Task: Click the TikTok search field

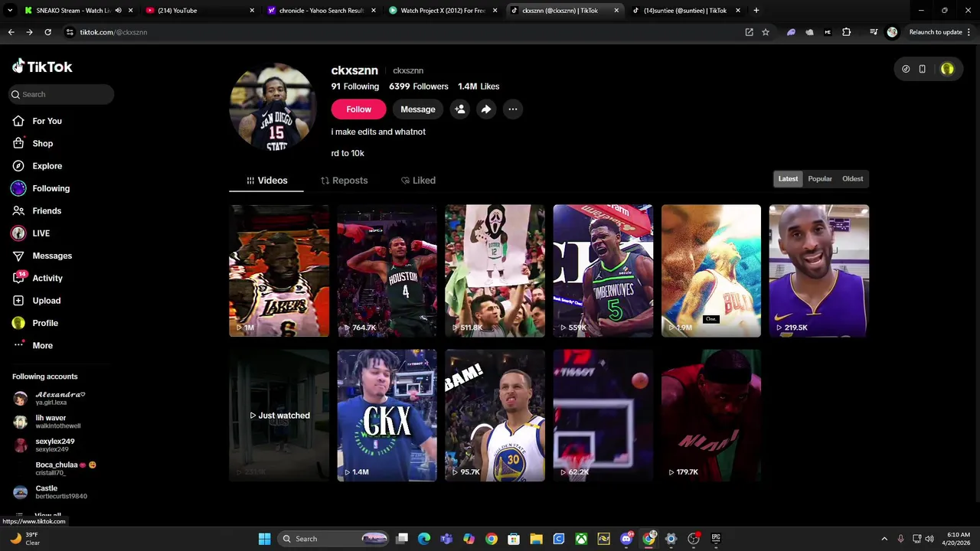Action: [62, 94]
